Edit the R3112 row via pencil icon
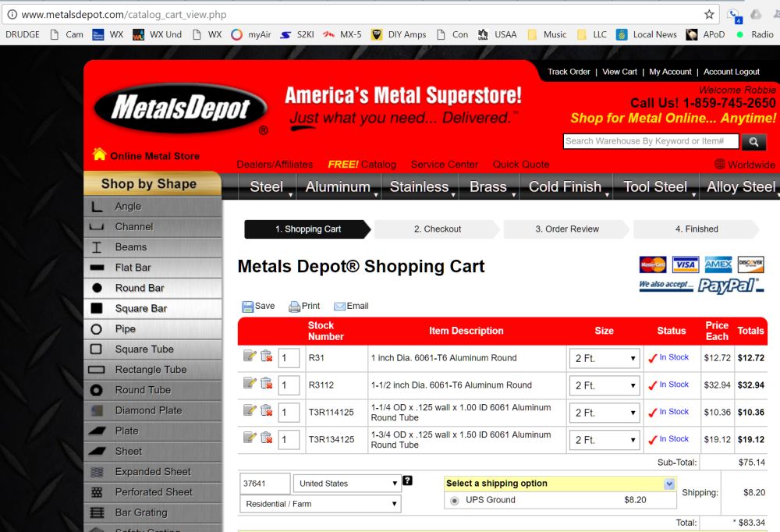The height and width of the screenshot is (532, 780). coord(250,383)
